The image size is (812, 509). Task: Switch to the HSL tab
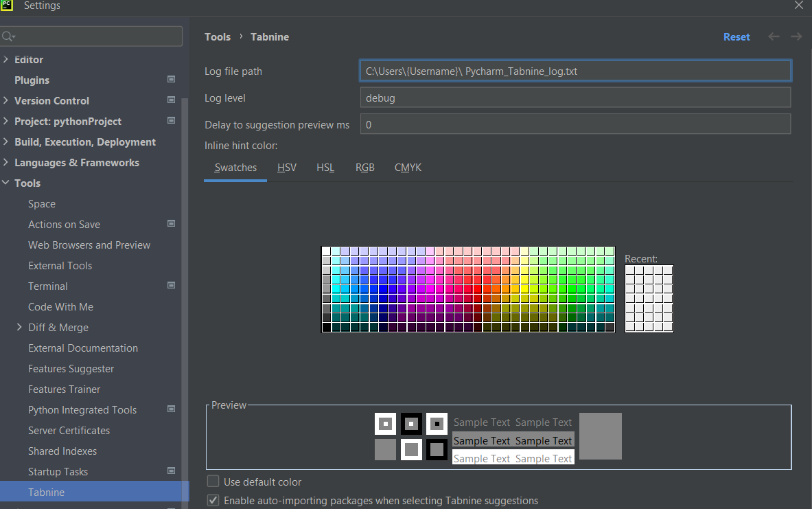click(325, 168)
